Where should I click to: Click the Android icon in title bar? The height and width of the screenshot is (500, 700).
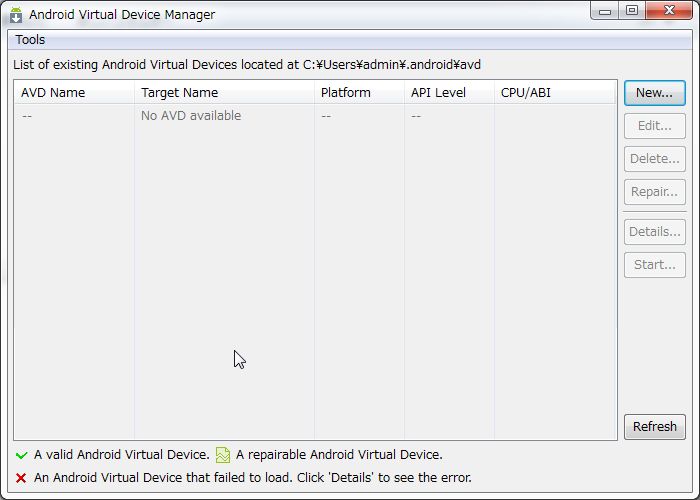16,15
